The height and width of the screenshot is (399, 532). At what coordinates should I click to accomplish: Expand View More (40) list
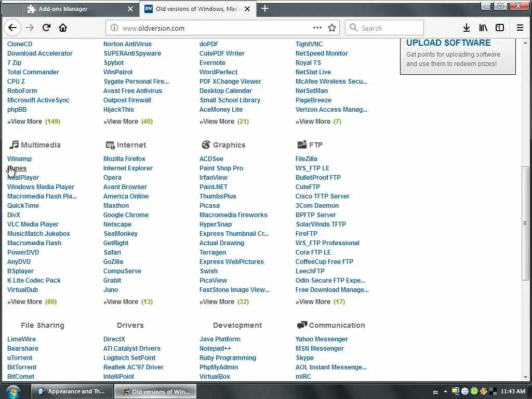(x=128, y=122)
